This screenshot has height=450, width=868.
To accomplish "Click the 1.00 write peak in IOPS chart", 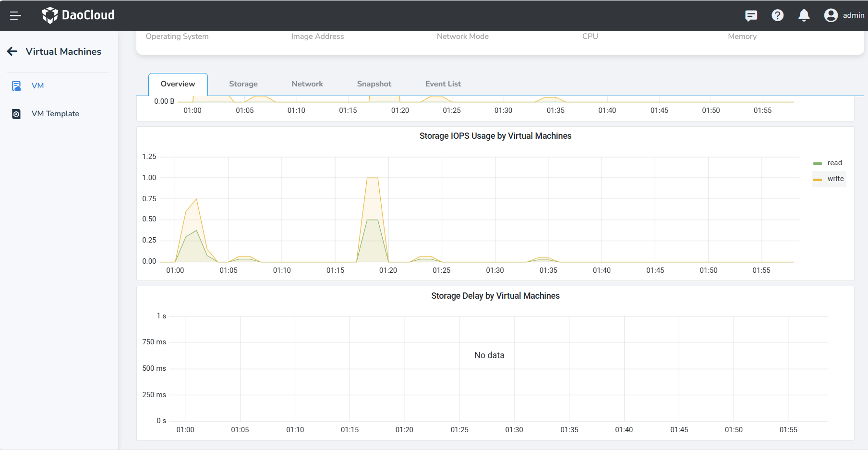I will point(373,178).
